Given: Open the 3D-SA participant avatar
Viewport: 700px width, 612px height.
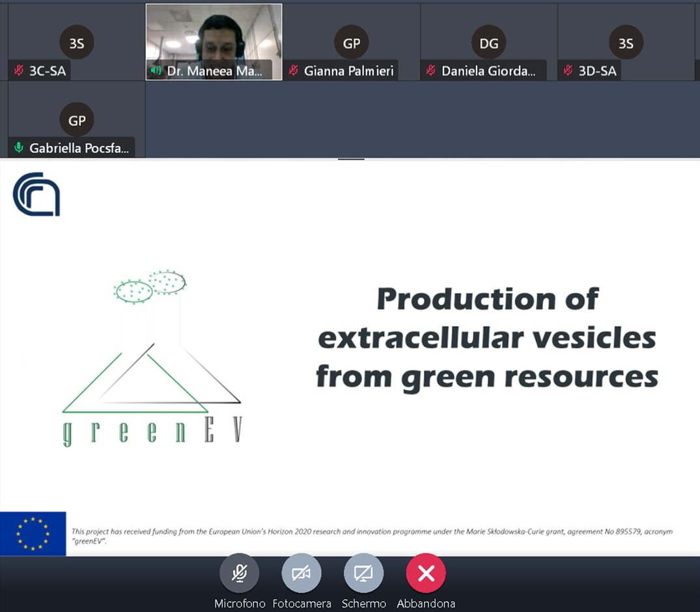Looking at the screenshot, I should [x=626, y=42].
